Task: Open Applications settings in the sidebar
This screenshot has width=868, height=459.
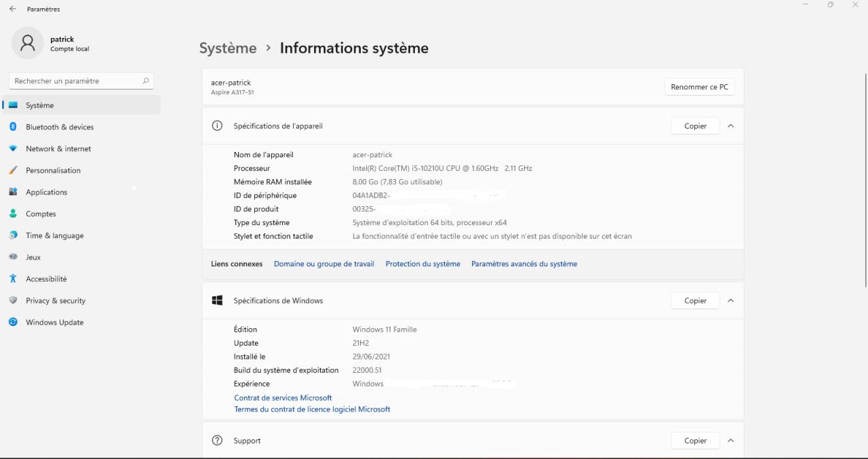Action: [46, 192]
